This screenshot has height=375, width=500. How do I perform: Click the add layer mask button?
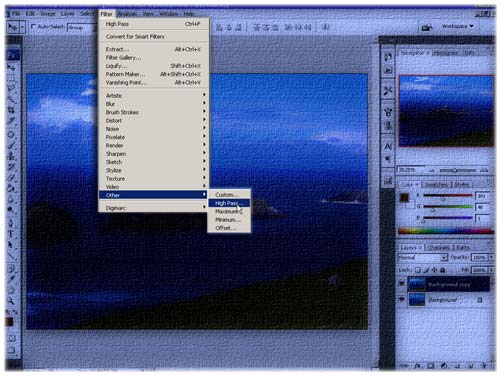[x=431, y=366]
